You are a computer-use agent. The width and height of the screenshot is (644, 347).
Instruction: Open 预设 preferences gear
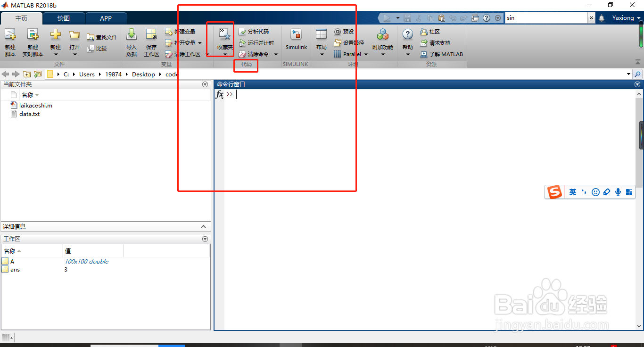tap(344, 32)
